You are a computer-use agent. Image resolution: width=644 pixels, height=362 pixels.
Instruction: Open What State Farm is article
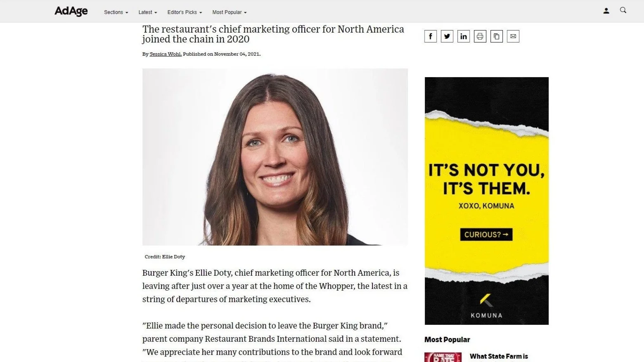(499, 357)
